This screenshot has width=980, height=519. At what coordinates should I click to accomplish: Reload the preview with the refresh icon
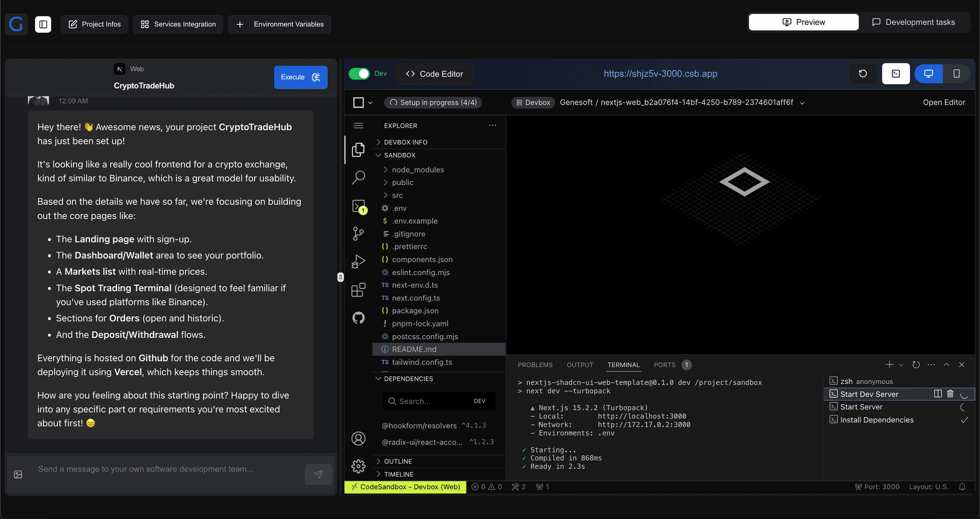tap(863, 73)
